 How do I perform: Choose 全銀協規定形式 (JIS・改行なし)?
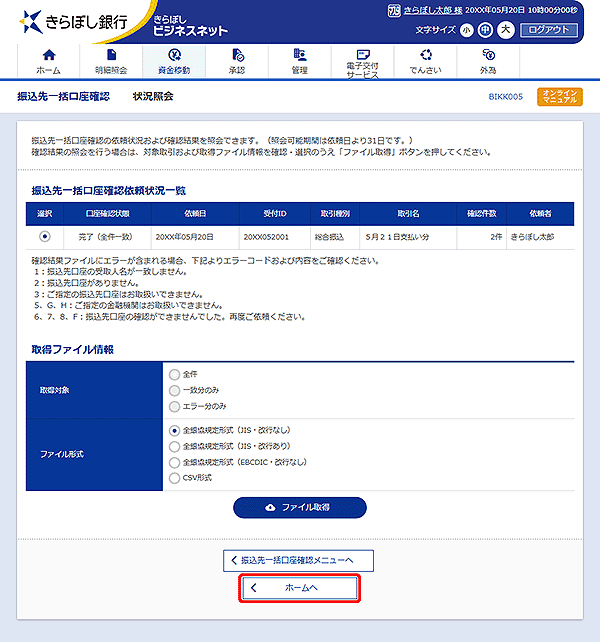(174, 431)
